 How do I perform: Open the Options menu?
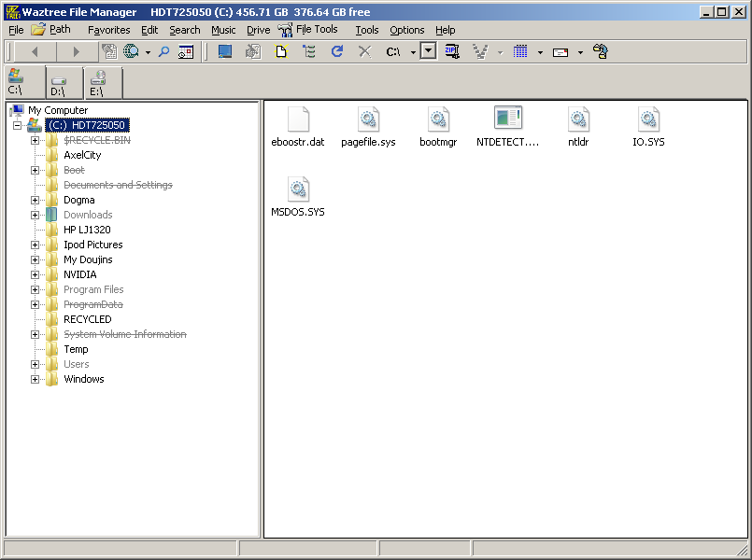406,30
